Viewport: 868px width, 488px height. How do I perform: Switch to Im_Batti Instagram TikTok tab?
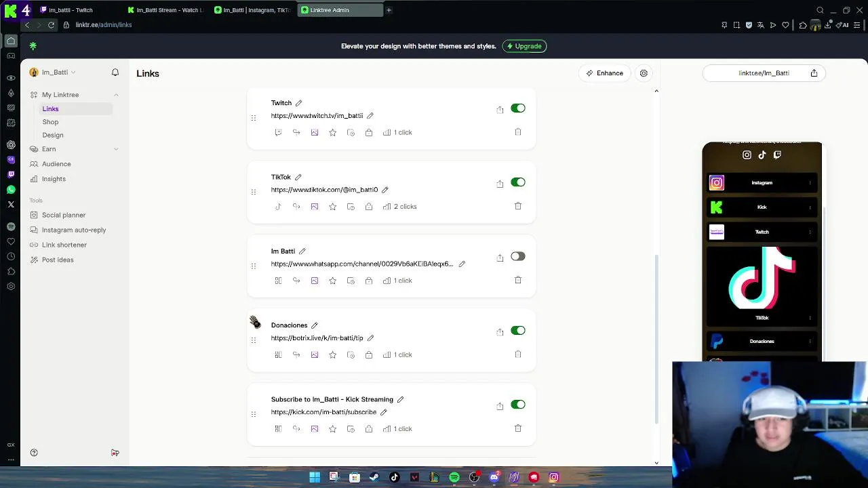(x=253, y=10)
